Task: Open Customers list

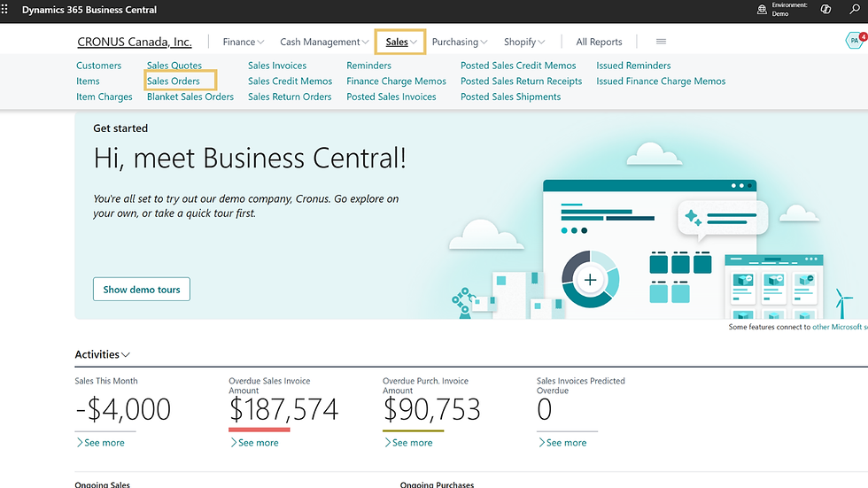Action: point(98,66)
